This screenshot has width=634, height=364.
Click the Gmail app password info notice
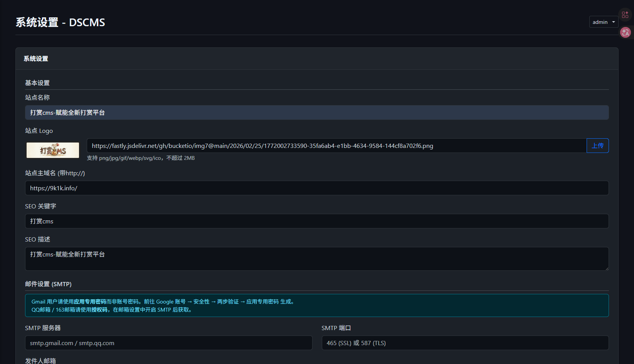[316, 305]
